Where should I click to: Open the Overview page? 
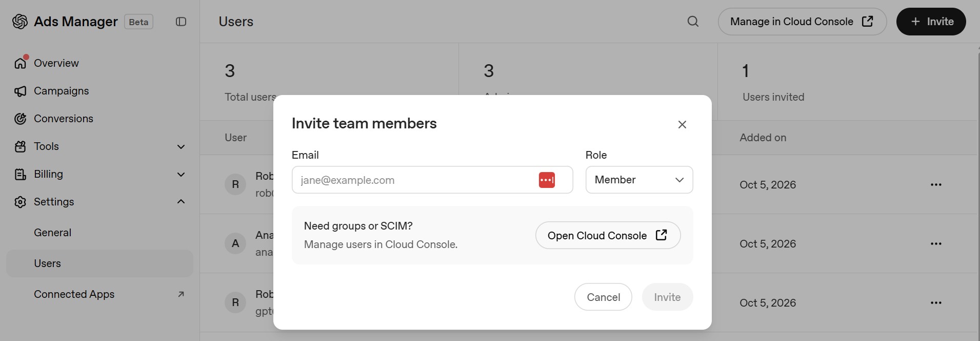(x=56, y=63)
